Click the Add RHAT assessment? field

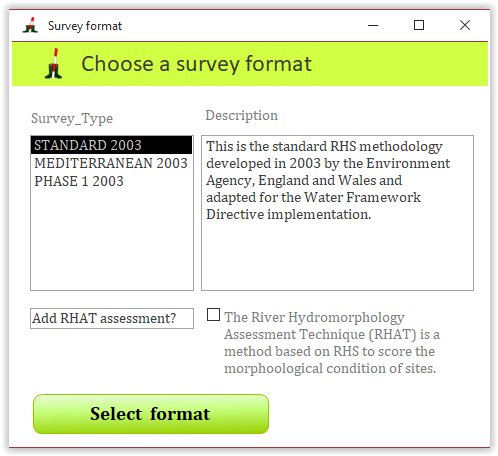click(112, 318)
